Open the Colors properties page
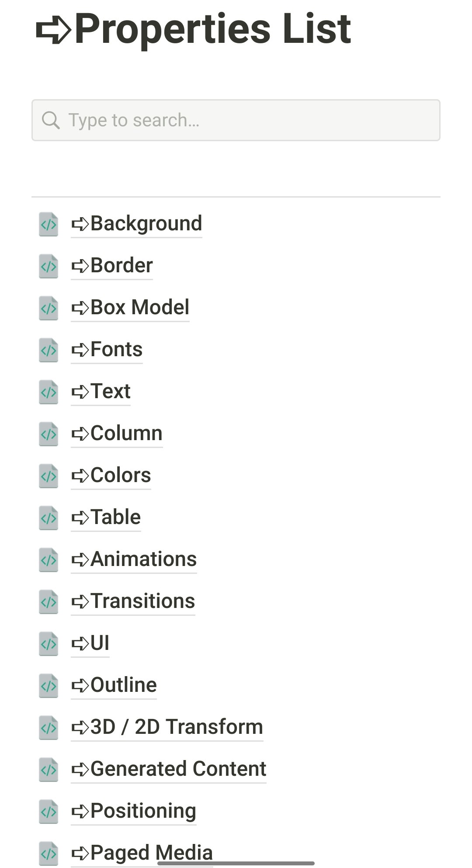472x868 pixels. coord(111,475)
